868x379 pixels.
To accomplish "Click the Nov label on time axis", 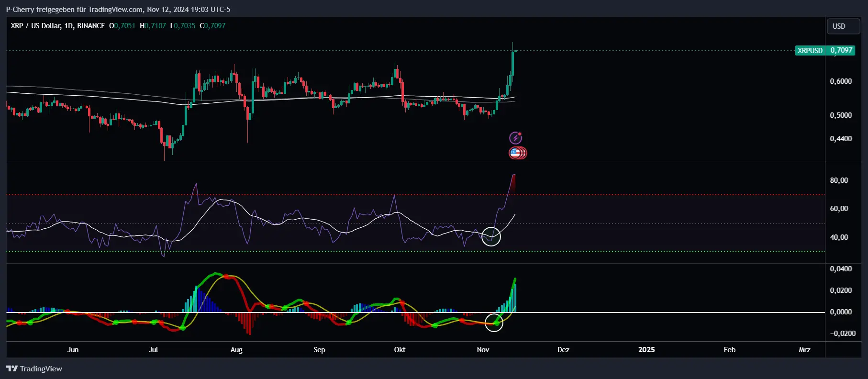I will click(483, 349).
